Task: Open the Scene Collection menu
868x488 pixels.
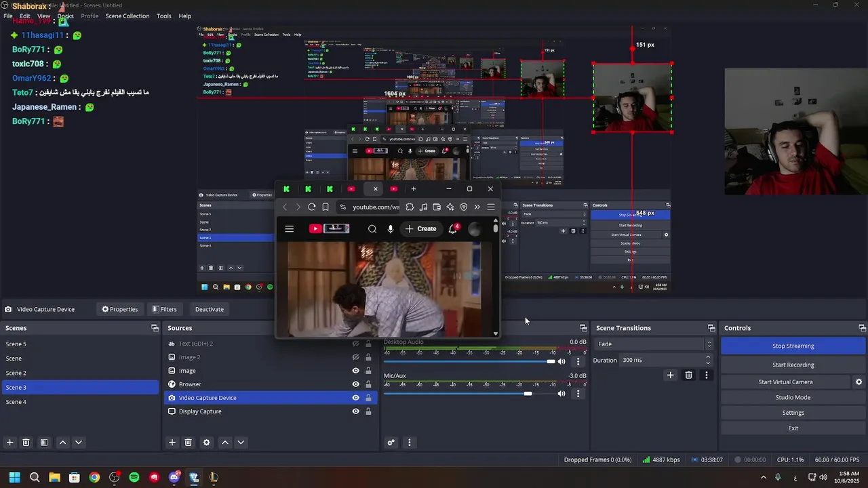Action: pyautogui.click(x=127, y=16)
